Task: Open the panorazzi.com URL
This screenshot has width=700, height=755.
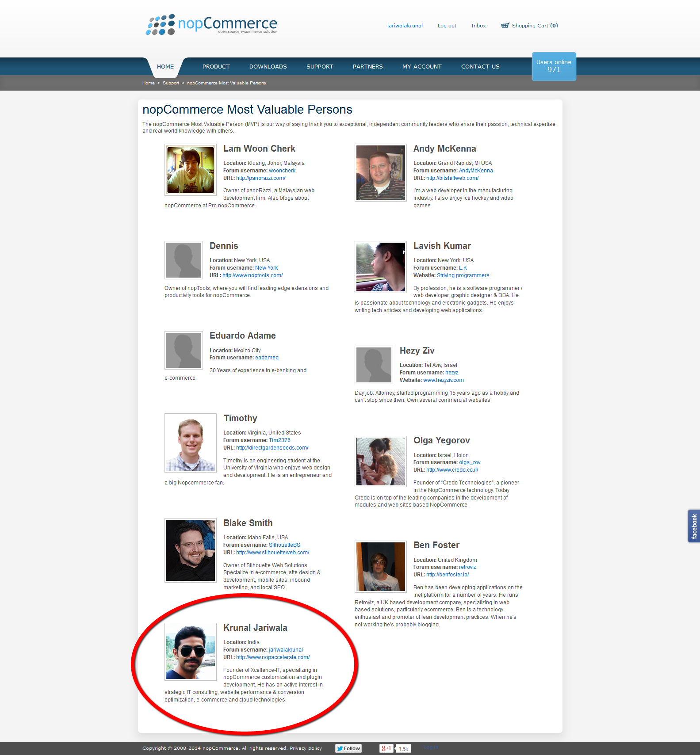Action: 261,178
